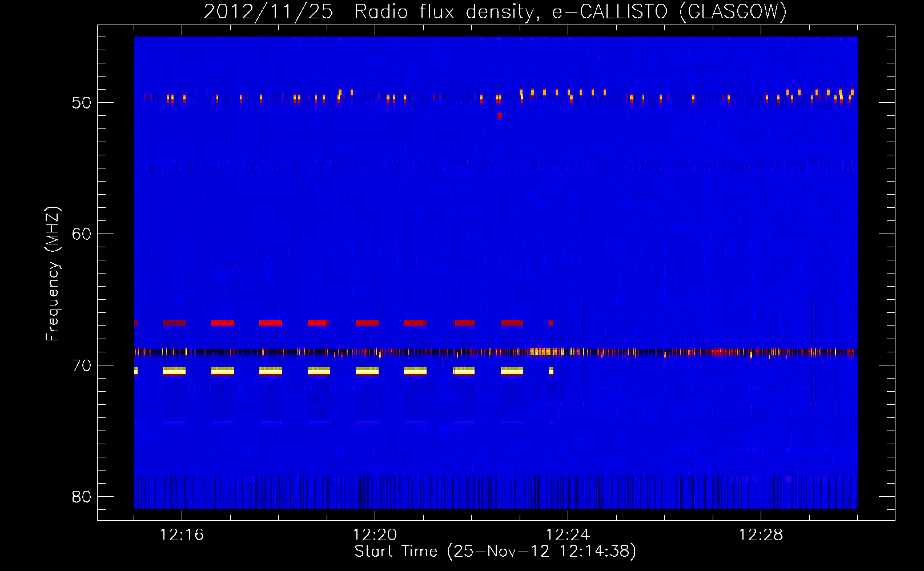Viewport: 924px width, 571px height.
Task: Click the 70 frequency tick label
Action: (x=82, y=365)
